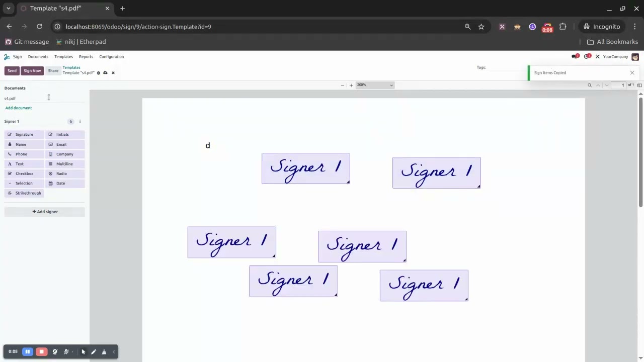This screenshot has height=362, width=644.
Task: Open the template settings gear icon
Action: [99, 73]
